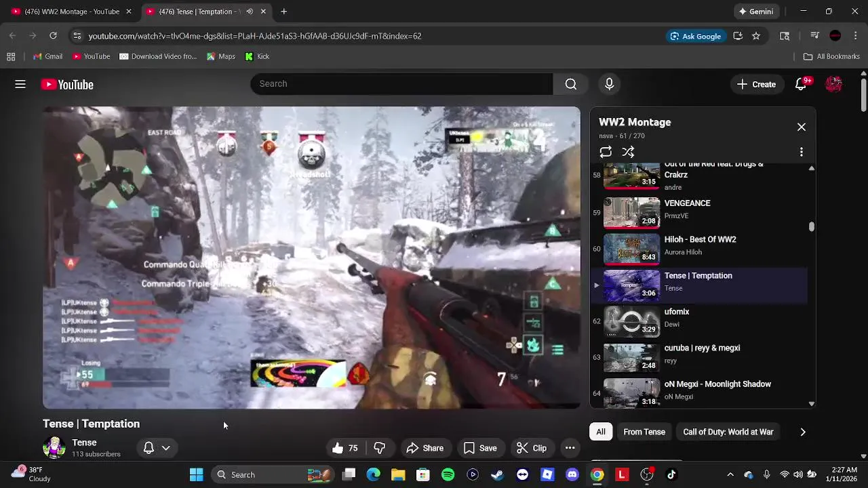Screen dimensions: 868x488
Task: Click the address bar URL
Action: 255,36
